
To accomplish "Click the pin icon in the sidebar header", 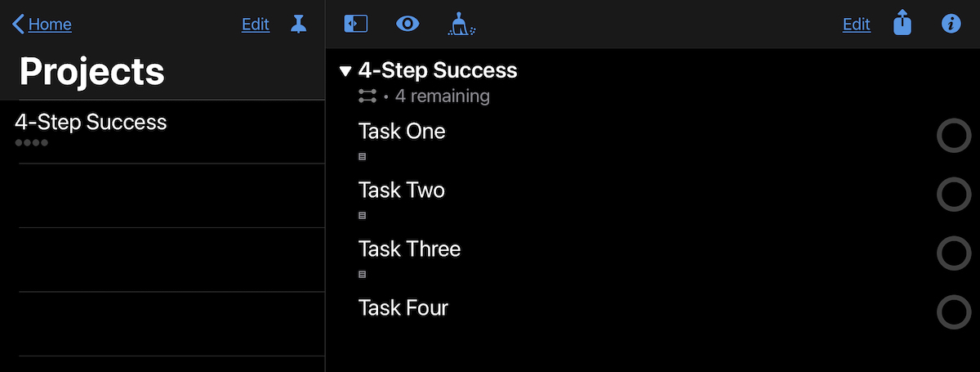I will pyautogui.click(x=299, y=25).
